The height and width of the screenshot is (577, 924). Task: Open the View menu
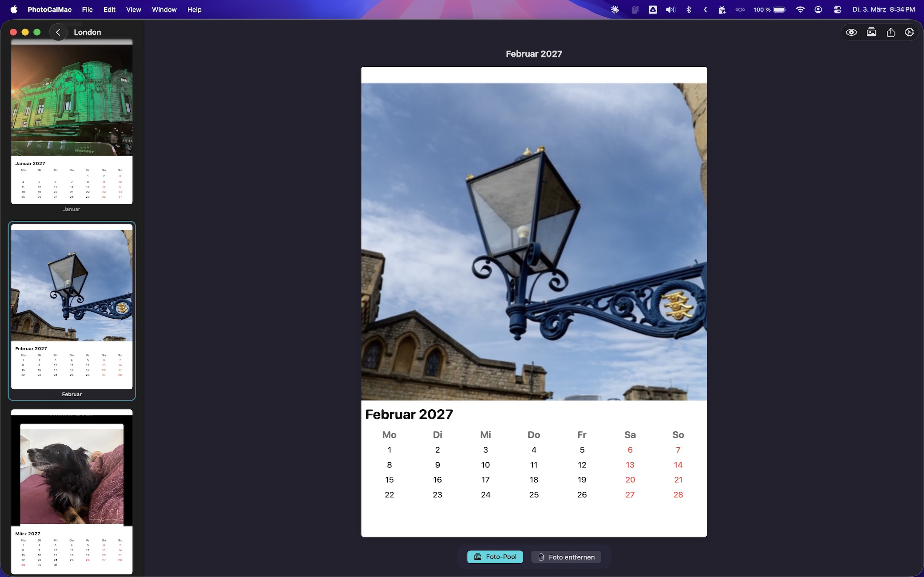click(133, 9)
